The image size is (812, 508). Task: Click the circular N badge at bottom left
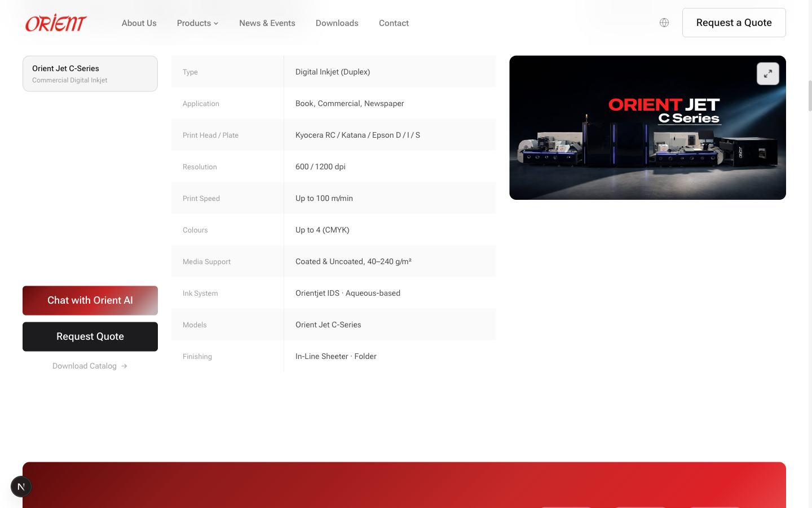(x=21, y=486)
